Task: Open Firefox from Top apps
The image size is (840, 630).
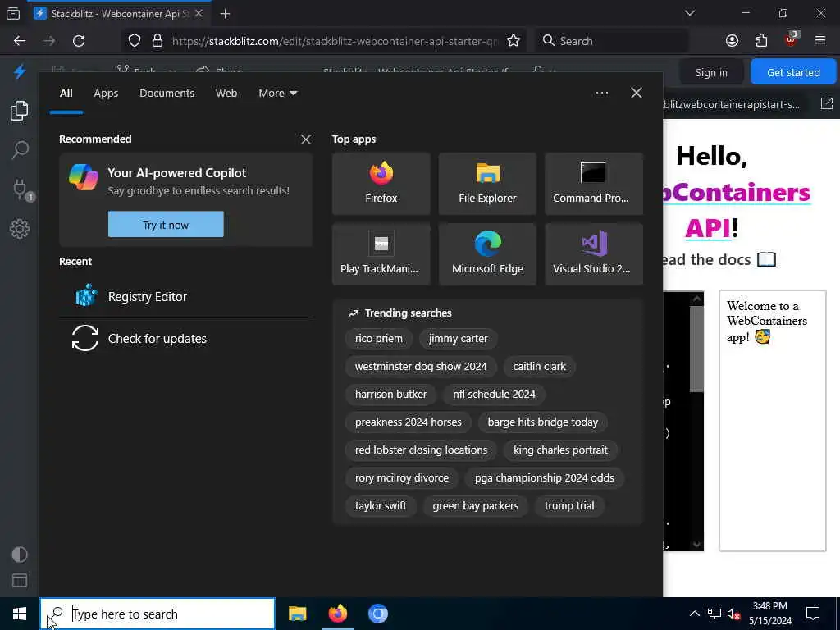Action: tap(381, 184)
